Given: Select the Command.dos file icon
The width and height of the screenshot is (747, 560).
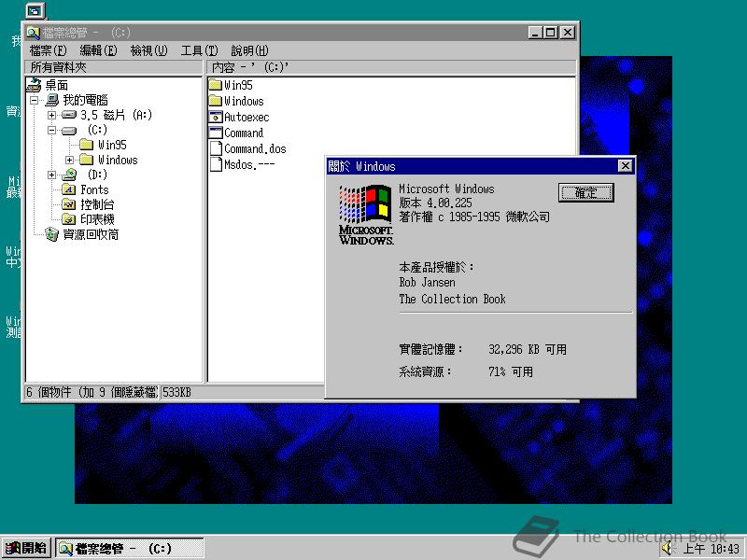Looking at the screenshot, I should pyautogui.click(x=216, y=148).
